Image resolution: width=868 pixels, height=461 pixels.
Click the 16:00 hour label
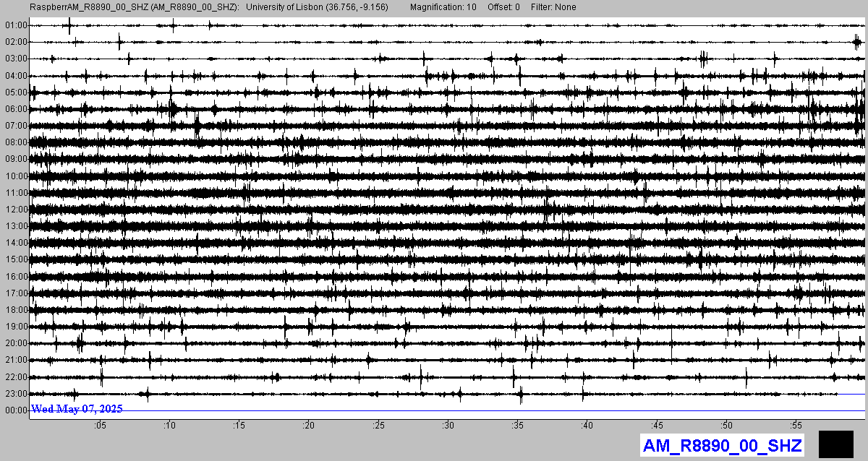[x=16, y=277]
